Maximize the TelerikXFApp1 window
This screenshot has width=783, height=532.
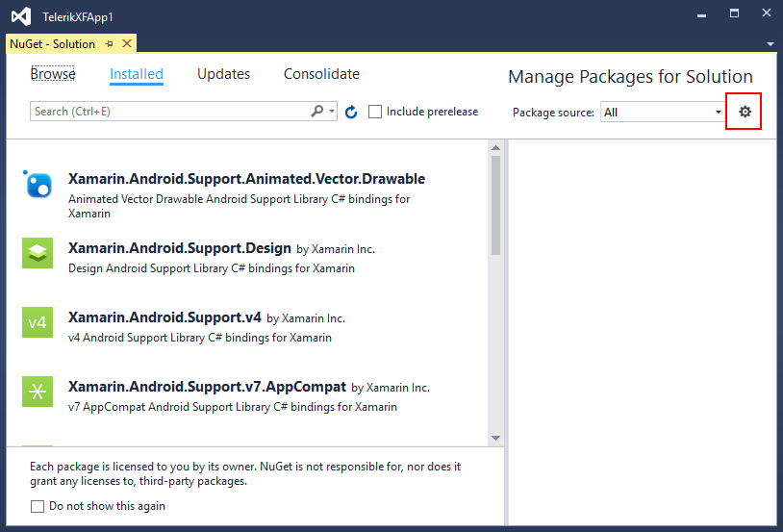734,13
